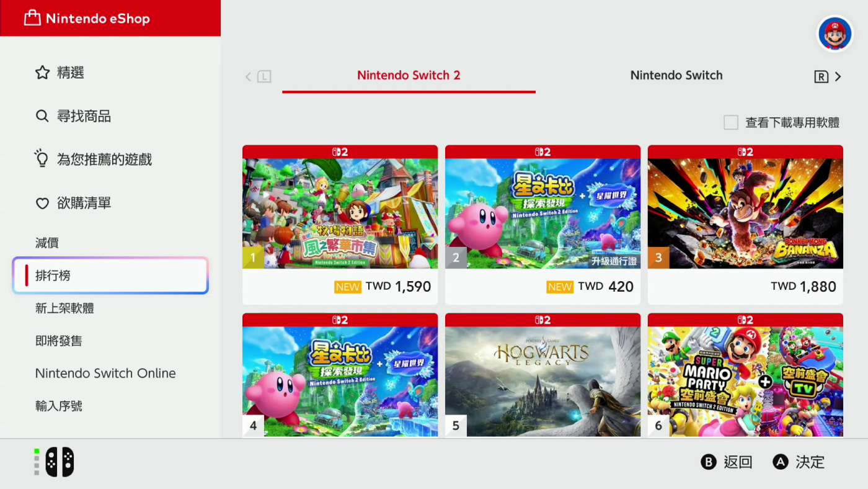Click the Joy-Con controller status icon

pyautogui.click(x=54, y=462)
